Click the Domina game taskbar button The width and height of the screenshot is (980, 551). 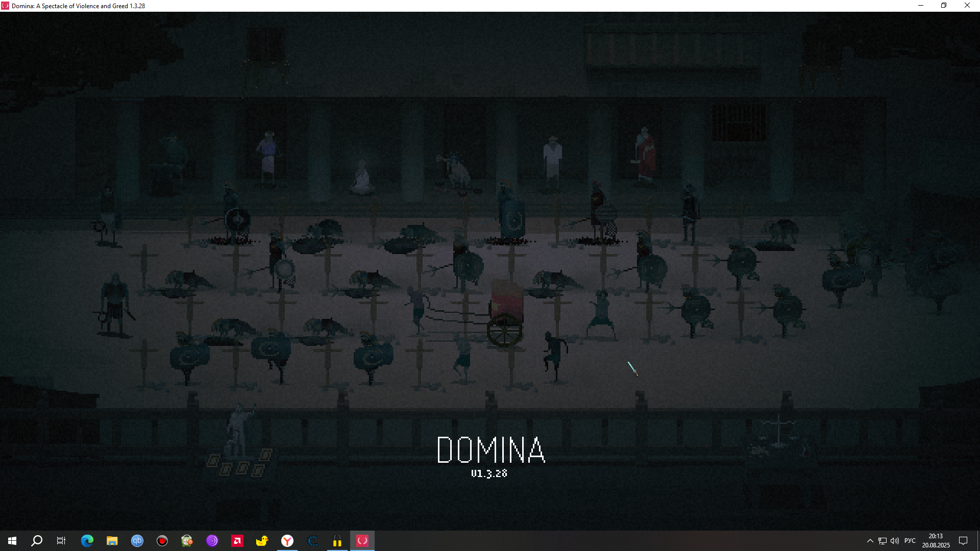pos(362,541)
